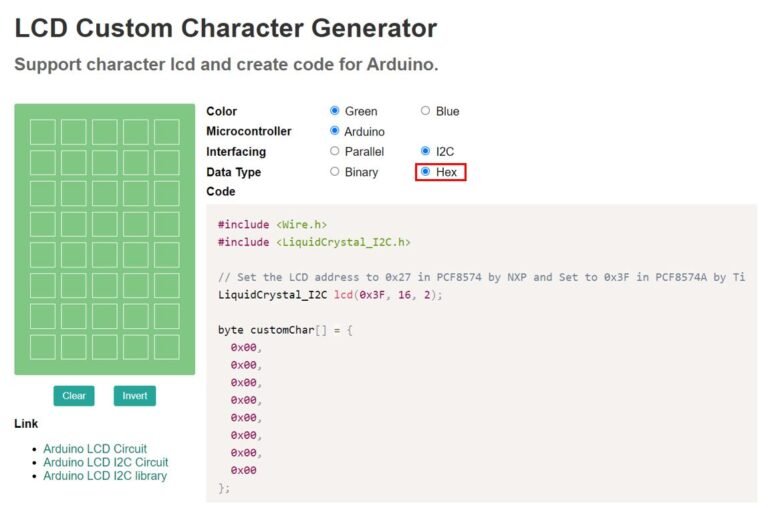Screen dimensions: 768x508
Task: Toggle the bottom-right pixel in the grid
Action: (167, 347)
